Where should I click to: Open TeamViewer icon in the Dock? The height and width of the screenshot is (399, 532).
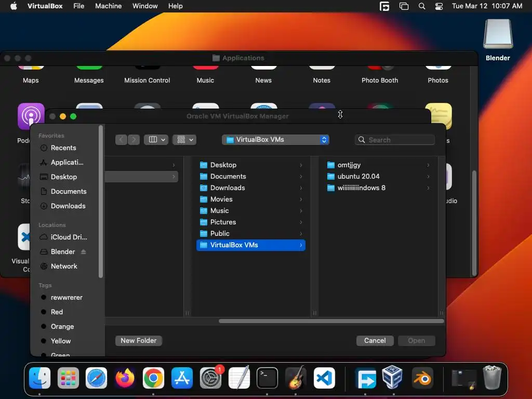(365, 378)
